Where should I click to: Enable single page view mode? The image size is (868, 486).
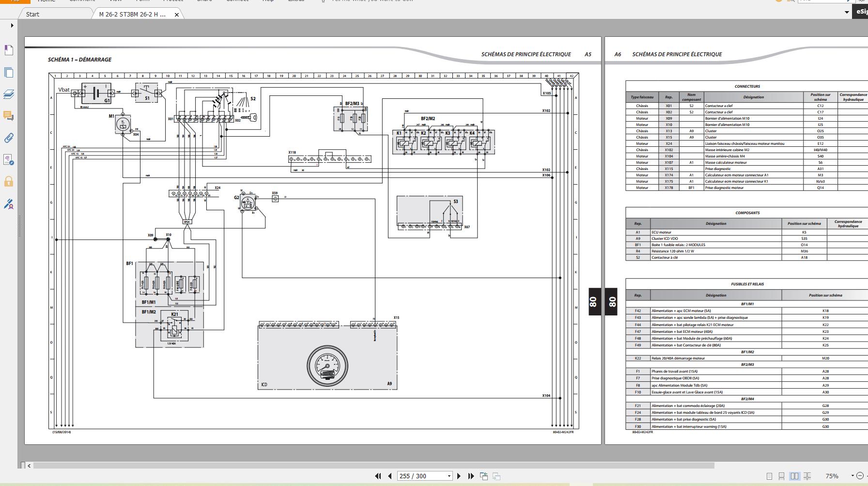pyautogui.click(x=769, y=476)
